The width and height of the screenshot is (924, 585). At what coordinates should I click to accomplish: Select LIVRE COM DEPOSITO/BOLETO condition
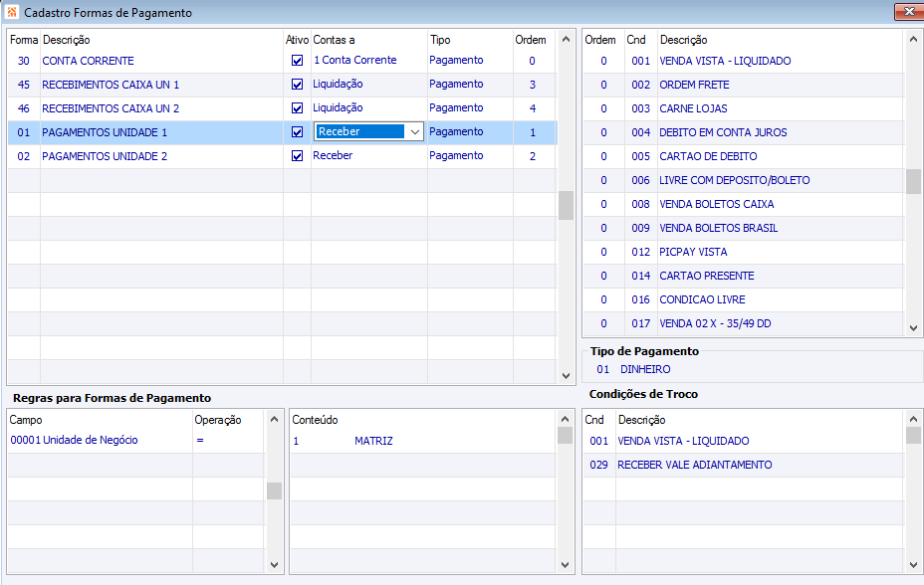(734, 180)
